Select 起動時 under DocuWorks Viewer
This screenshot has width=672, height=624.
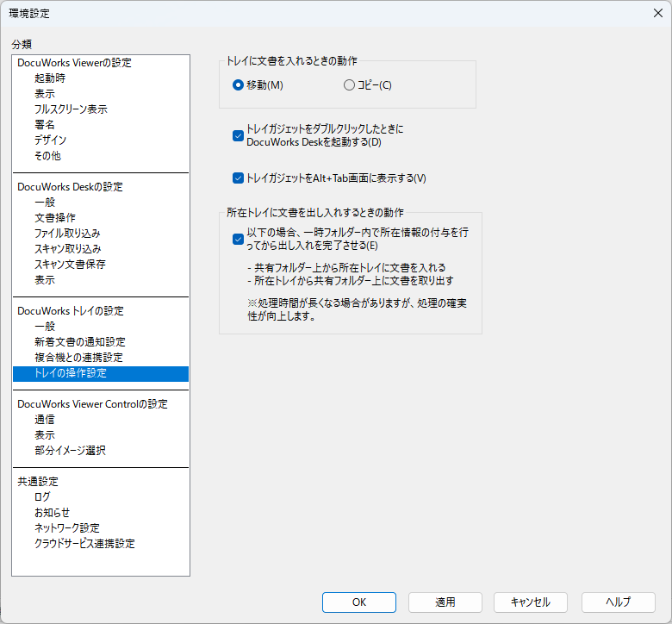coord(50,78)
